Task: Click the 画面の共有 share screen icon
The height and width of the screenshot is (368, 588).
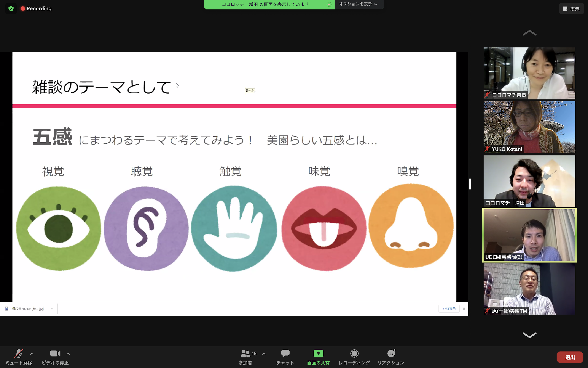Action: (x=318, y=354)
